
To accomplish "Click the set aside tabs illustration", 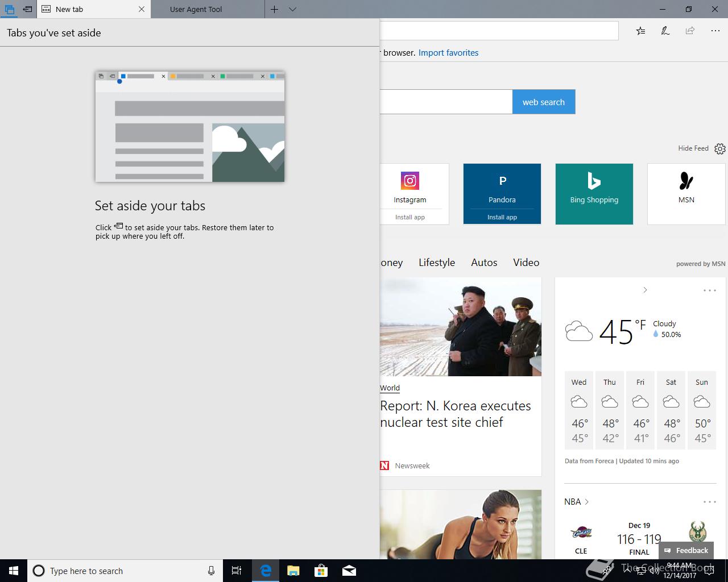I will coord(190,127).
